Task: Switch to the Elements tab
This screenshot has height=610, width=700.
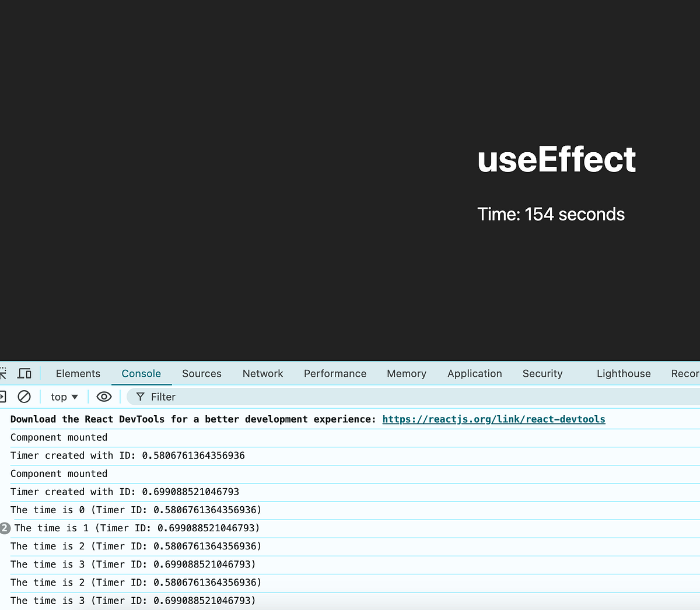Action: click(x=78, y=373)
